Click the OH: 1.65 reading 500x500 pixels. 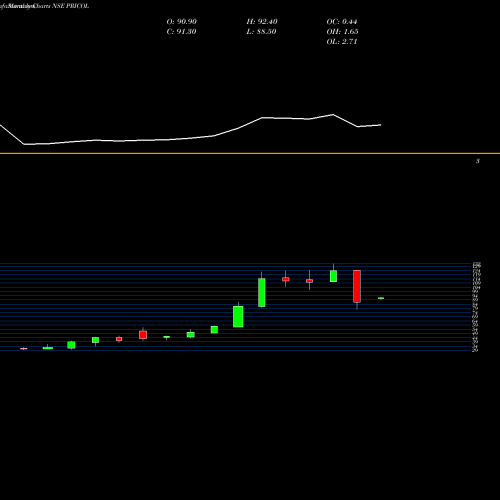342,32
